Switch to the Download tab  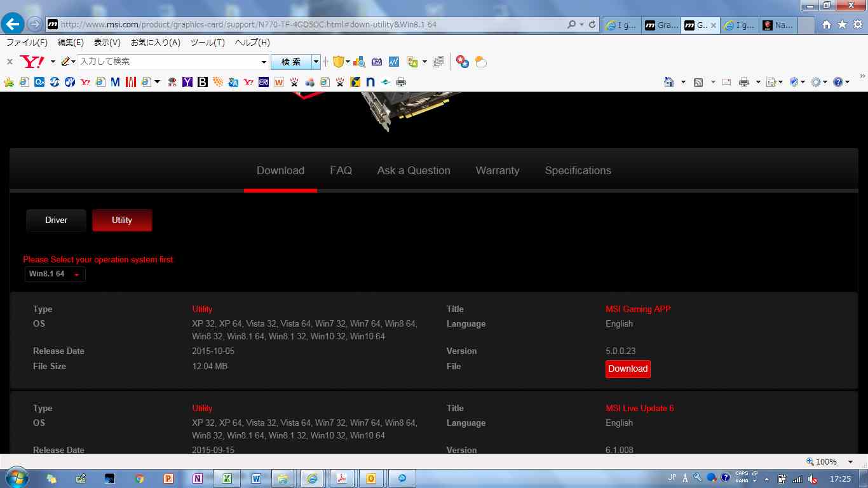(x=280, y=170)
